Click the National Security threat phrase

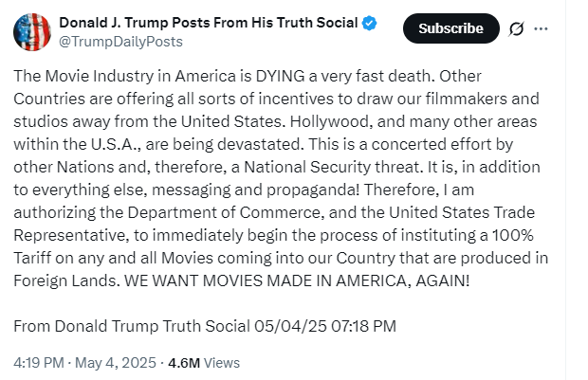(334, 167)
